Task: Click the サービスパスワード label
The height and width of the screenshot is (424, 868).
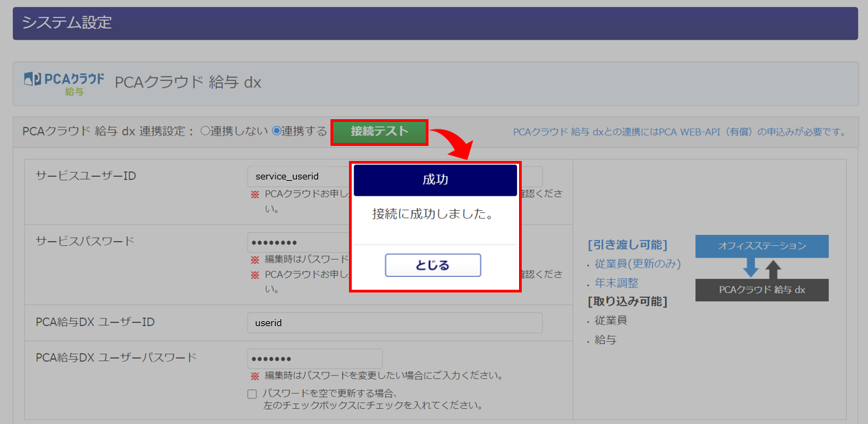Action: 85,241
